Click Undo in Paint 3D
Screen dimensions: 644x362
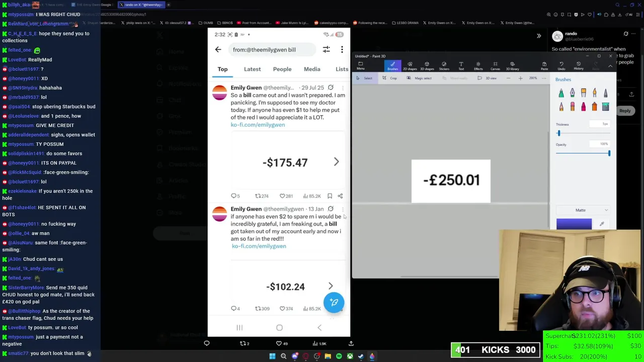pos(561,66)
